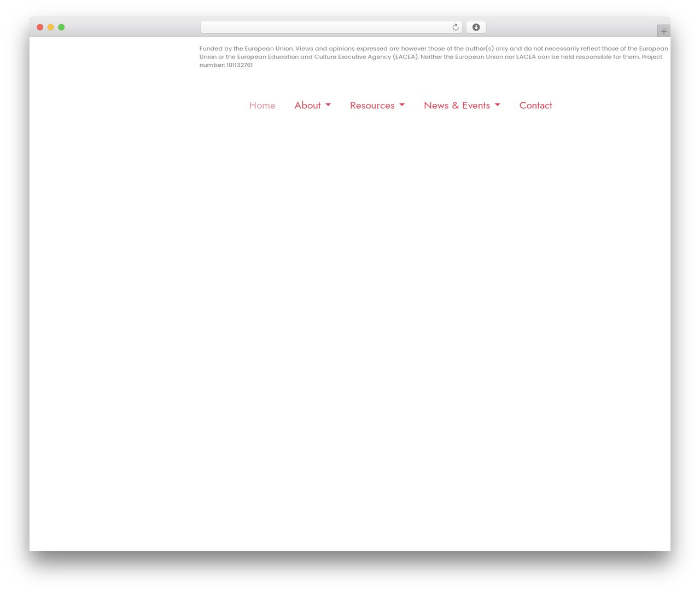Expand the News & Events dropdown menu
The height and width of the screenshot is (593, 700).
coord(462,105)
